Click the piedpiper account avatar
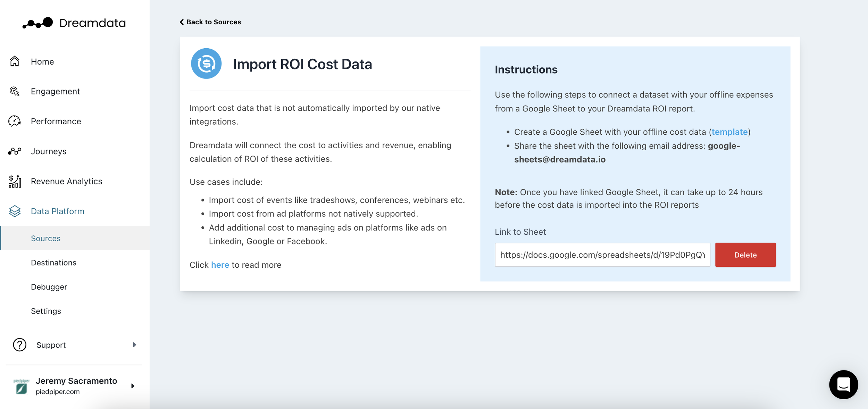 tap(22, 386)
